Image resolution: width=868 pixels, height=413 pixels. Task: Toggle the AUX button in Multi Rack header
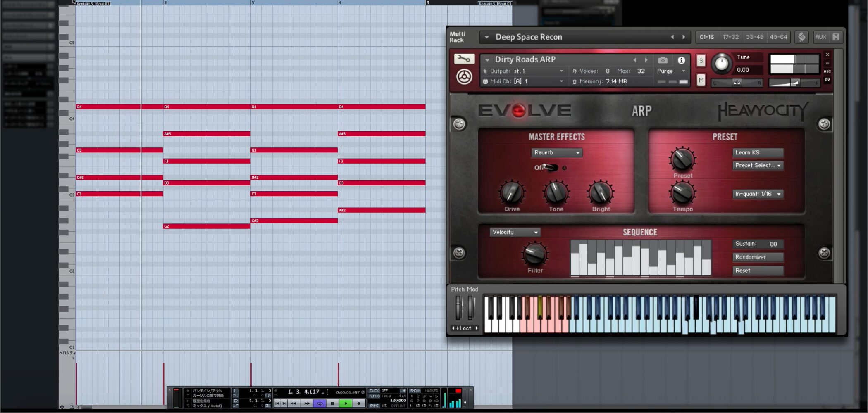coord(820,37)
